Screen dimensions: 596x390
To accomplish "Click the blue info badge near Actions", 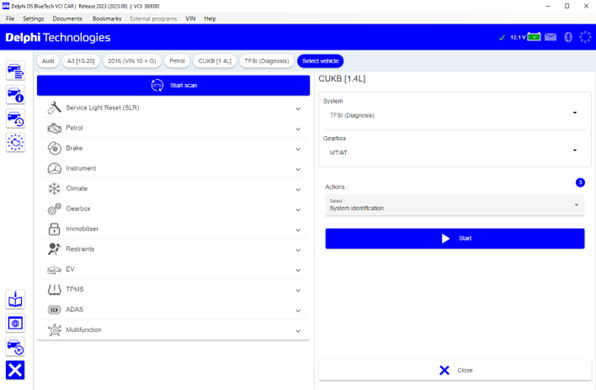I will pos(580,182).
